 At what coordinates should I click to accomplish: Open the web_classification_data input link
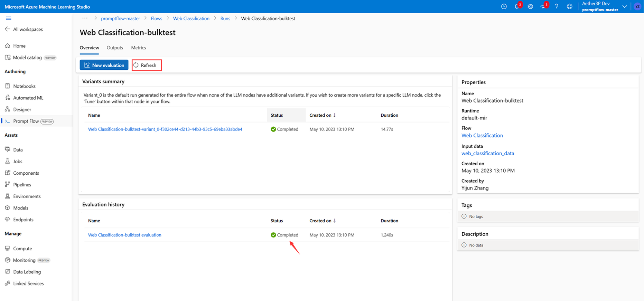click(488, 153)
